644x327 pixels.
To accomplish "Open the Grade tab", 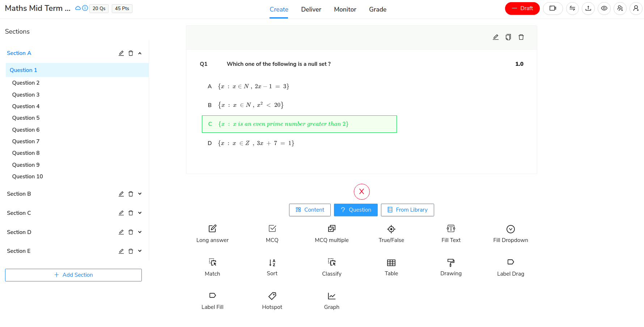I will point(378,9).
